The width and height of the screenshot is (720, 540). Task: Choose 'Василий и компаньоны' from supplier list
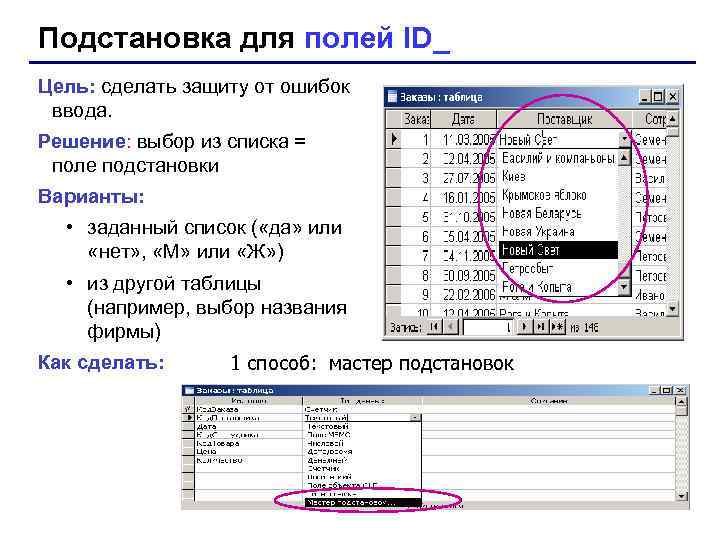click(x=558, y=158)
